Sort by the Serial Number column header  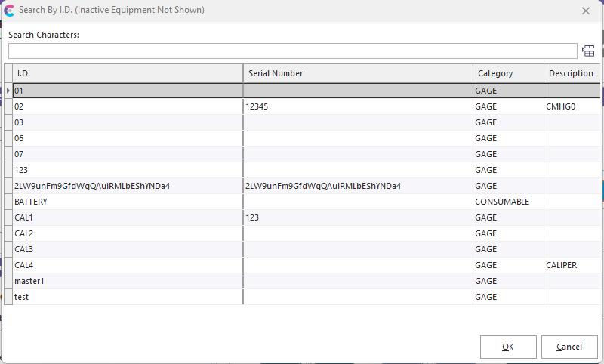click(357, 73)
